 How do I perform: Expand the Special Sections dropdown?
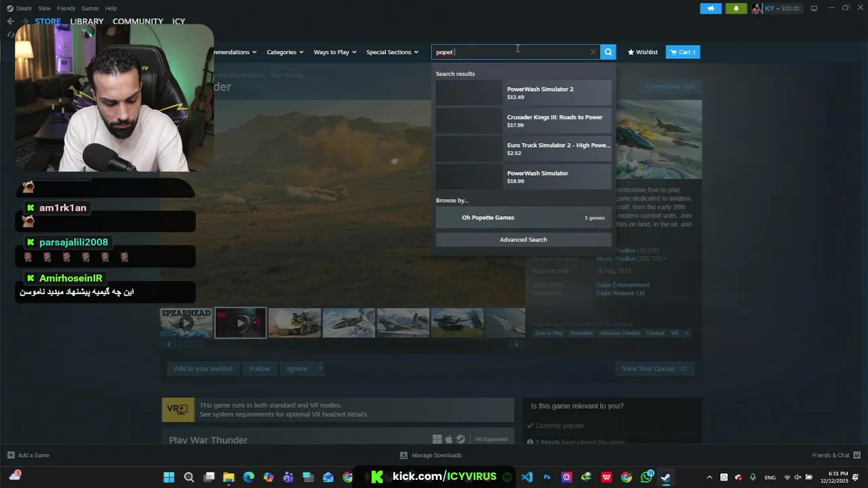(392, 52)
